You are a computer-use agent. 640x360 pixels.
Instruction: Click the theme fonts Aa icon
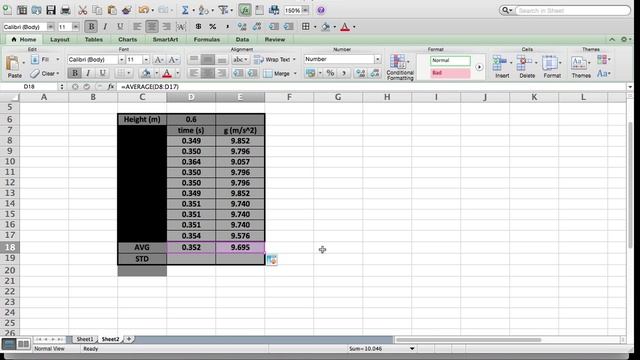click(x=603, y=73)
